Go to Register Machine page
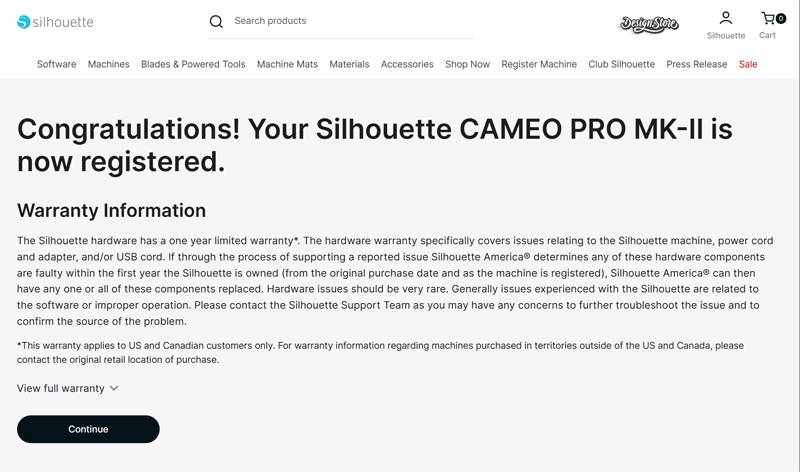 539,64
